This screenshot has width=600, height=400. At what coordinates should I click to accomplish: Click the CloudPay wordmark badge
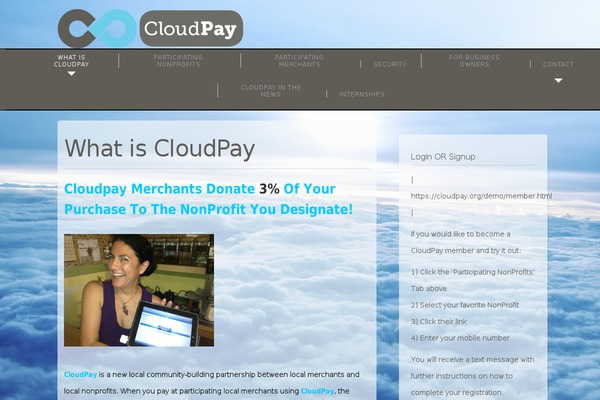click(191, 28)
